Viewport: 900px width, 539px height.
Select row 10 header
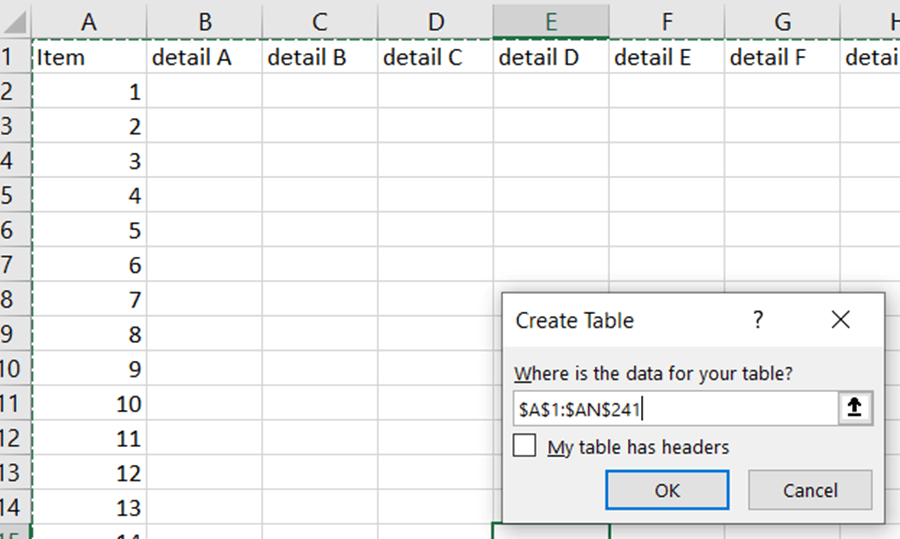[15, 368]
